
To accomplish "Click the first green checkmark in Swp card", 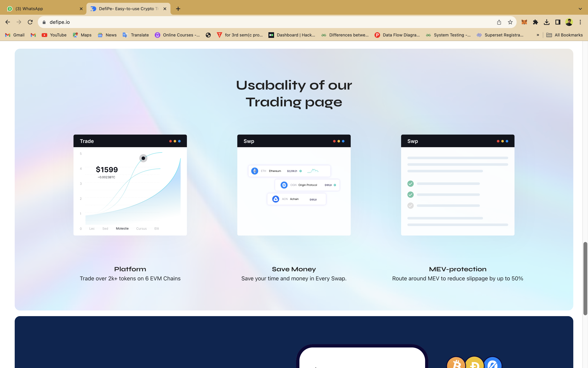I will pyautogui.click(x=410, y=183).
